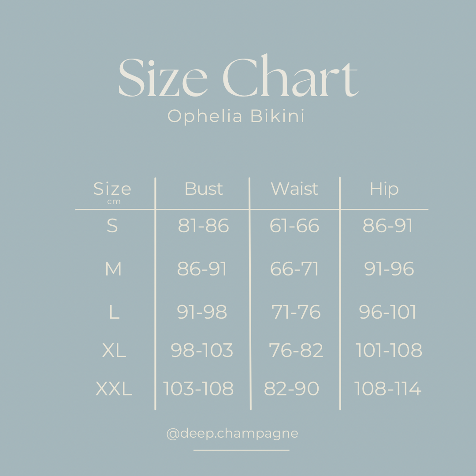Select the M size row label
The image size is (476, 476).
[x=113, y=269]
